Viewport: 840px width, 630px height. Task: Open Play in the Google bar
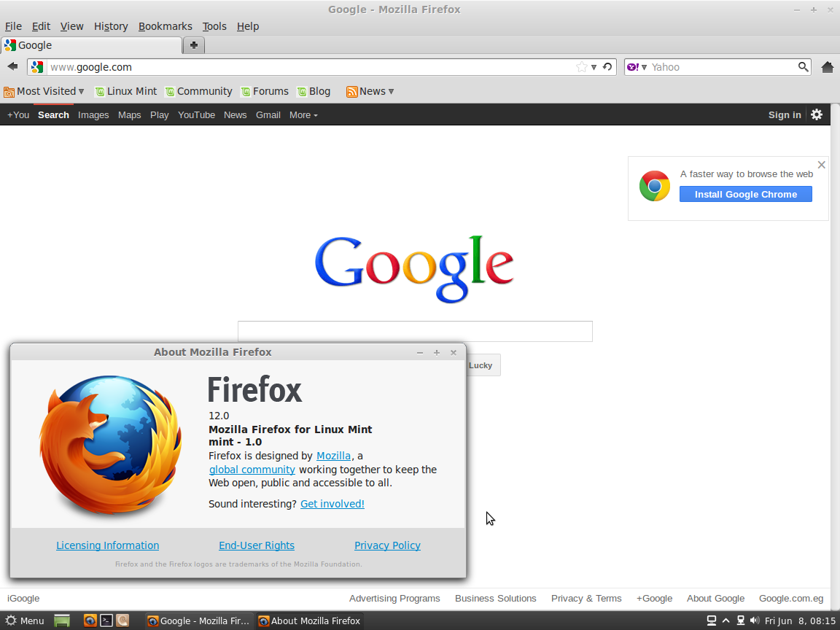[159, 114]
